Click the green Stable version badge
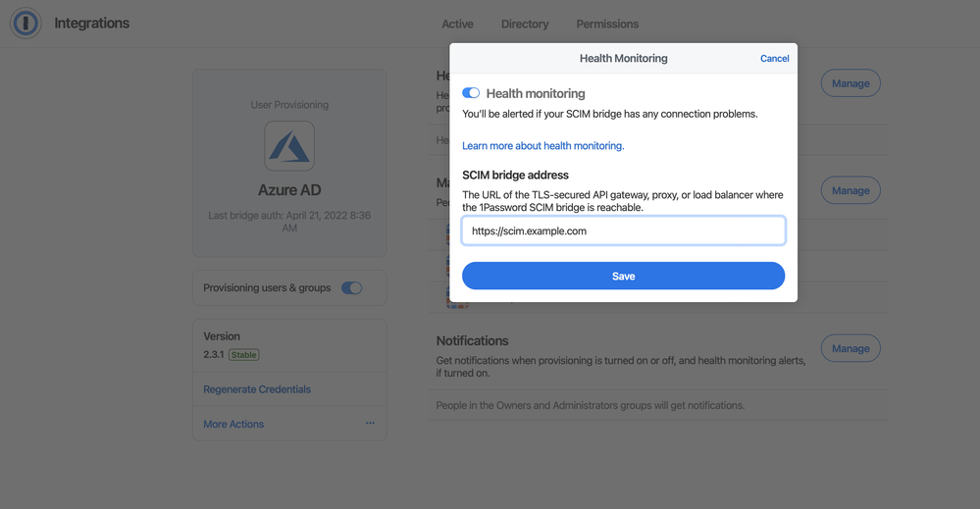This screenshot has height=509, width=980. [x=244, y=355]
